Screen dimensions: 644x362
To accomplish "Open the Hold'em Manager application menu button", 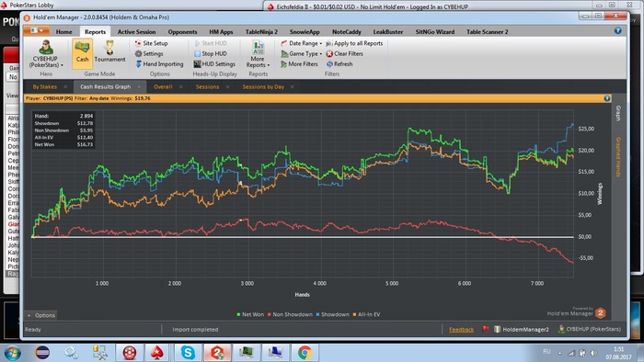I will (36, 30).
